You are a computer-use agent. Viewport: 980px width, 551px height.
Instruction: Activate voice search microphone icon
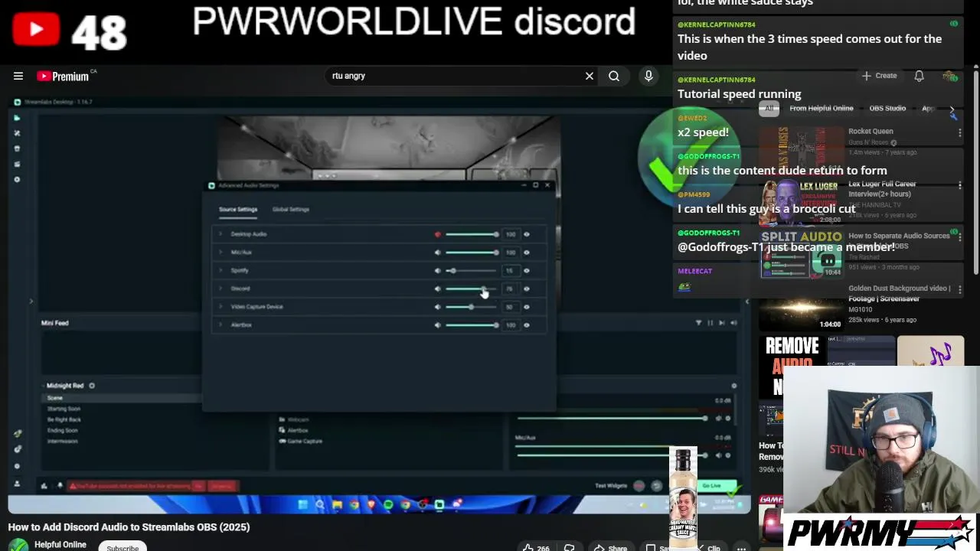pos(648,76)
